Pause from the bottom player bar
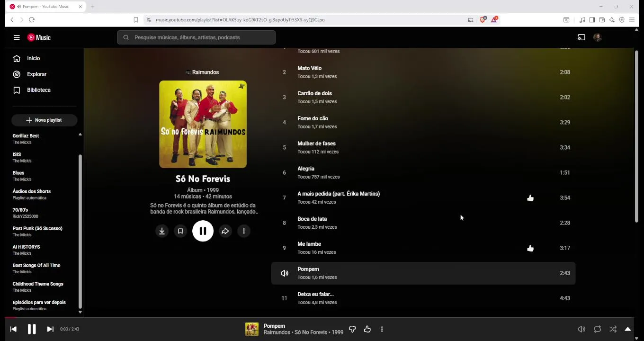 (32, 329)
